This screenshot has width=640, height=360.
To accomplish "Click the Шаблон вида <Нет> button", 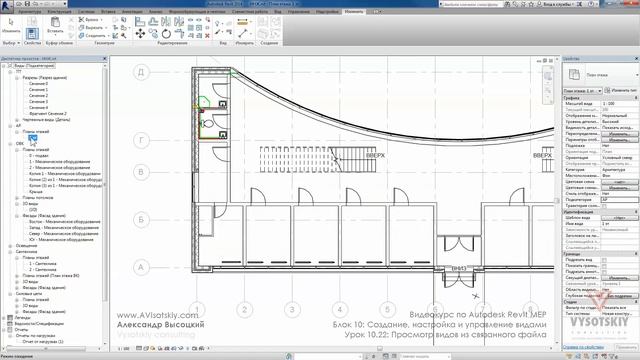I will pos(619,218).
